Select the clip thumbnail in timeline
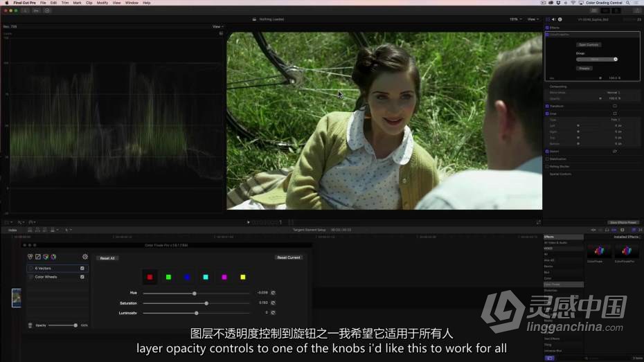The width and height of the screenshot is (644, 362). coord(17,298)
